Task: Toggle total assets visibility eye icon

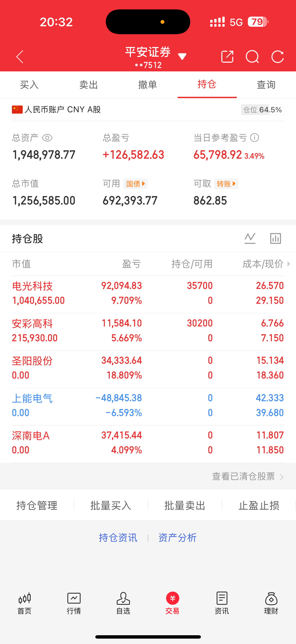Action: click(47, 138)
